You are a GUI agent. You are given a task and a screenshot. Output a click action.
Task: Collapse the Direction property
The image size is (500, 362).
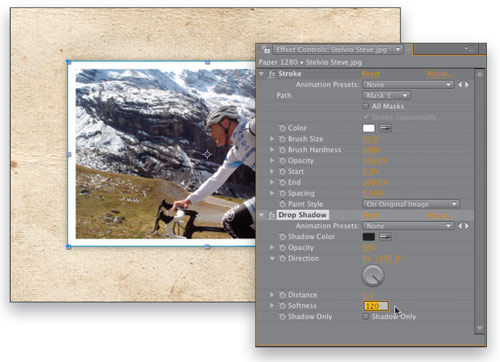272,258
